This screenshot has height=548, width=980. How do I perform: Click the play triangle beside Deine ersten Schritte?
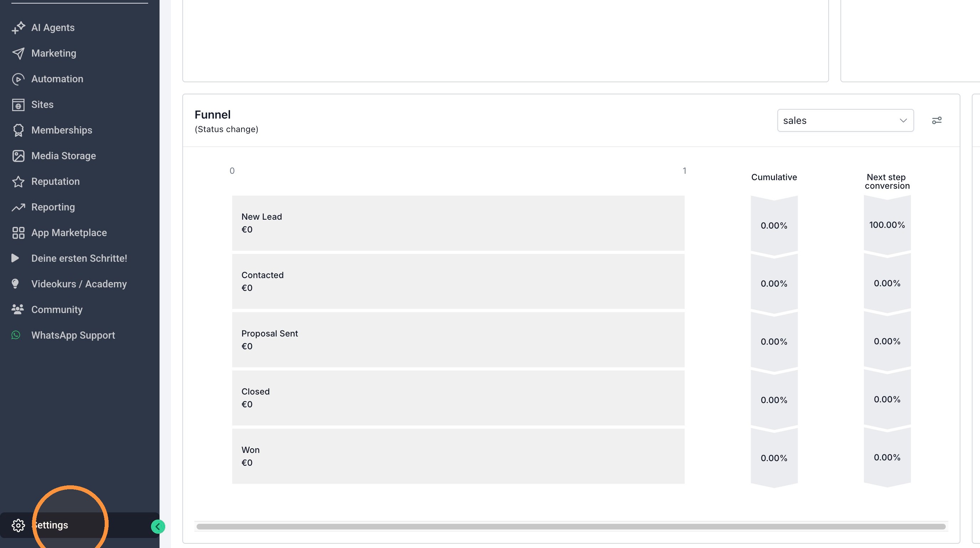(15, 258)
